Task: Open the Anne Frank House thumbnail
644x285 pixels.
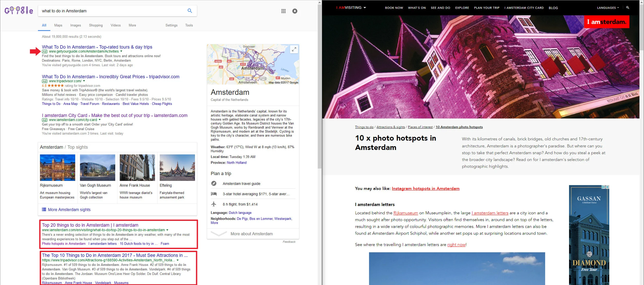Action: pos(137,167)
